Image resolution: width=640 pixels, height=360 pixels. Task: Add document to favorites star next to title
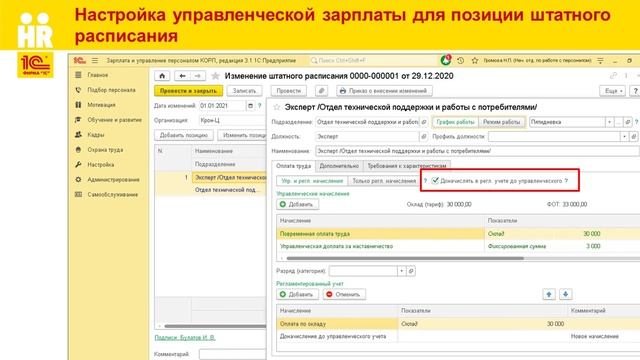coord(216,76)
